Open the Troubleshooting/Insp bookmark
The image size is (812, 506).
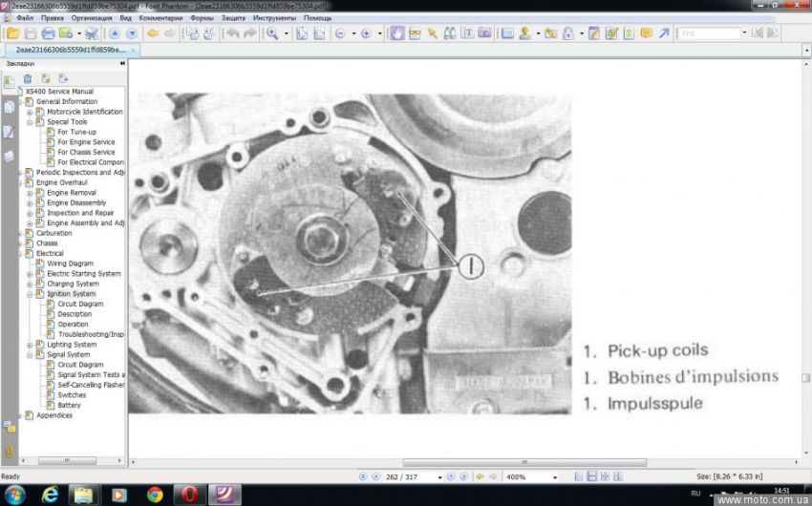[x=91, y=335]
